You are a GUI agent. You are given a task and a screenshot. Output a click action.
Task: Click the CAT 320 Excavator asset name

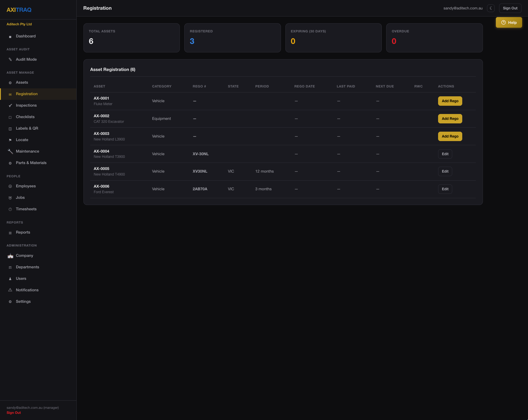[x=109, y=122]
